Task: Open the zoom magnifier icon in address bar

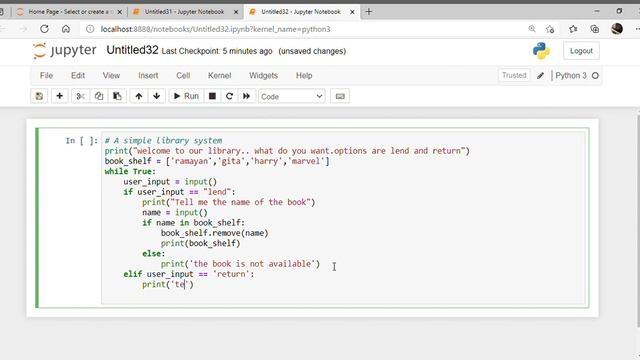Action: tap(532, 29)
